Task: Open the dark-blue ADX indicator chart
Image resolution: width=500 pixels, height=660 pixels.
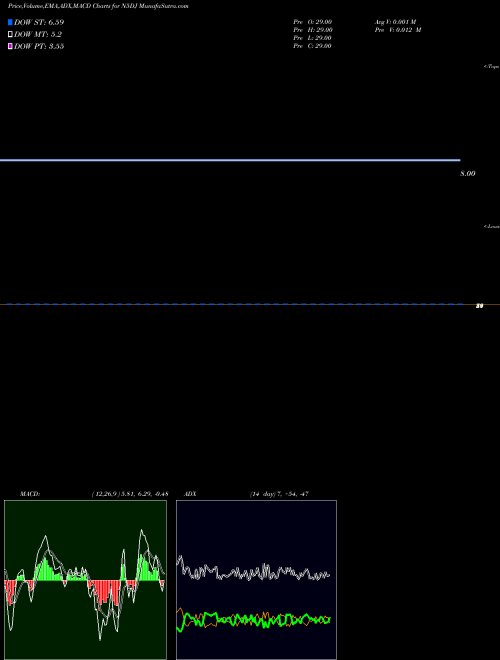Action: coord(256,580)
